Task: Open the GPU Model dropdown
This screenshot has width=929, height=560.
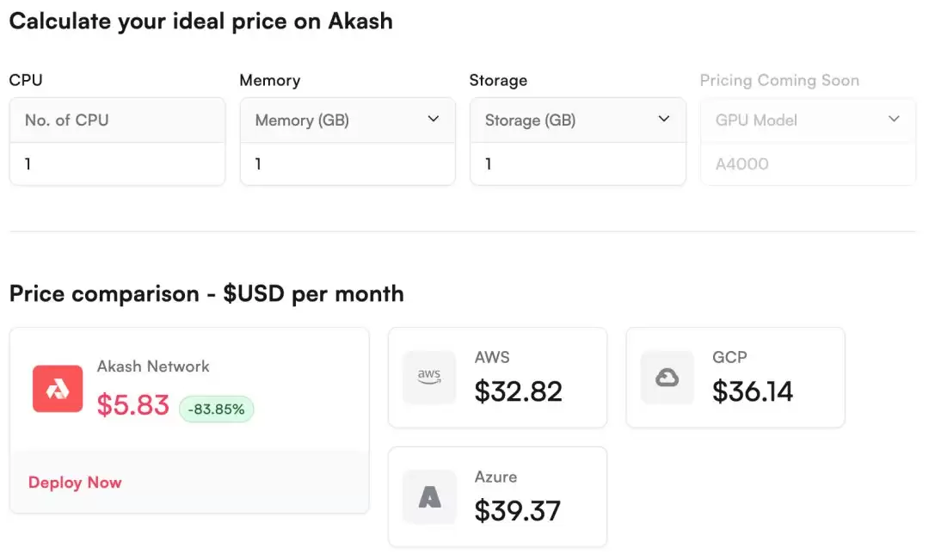Action: (x=894, y=120)
